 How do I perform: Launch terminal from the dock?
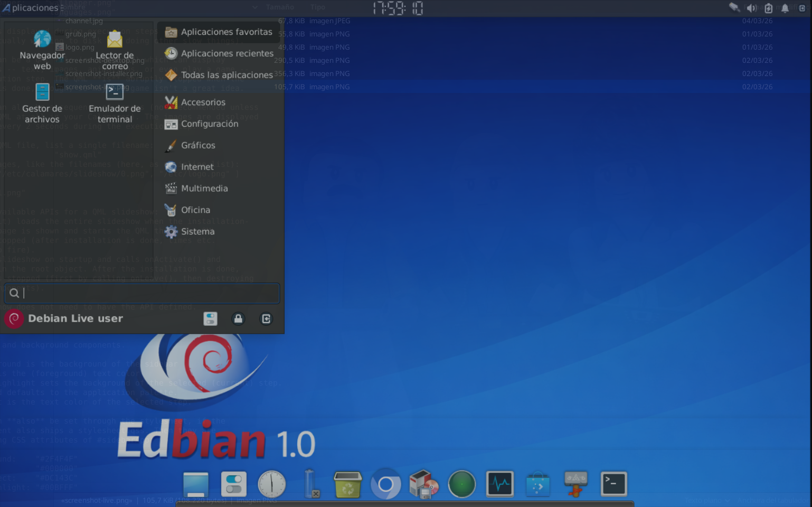614,484
